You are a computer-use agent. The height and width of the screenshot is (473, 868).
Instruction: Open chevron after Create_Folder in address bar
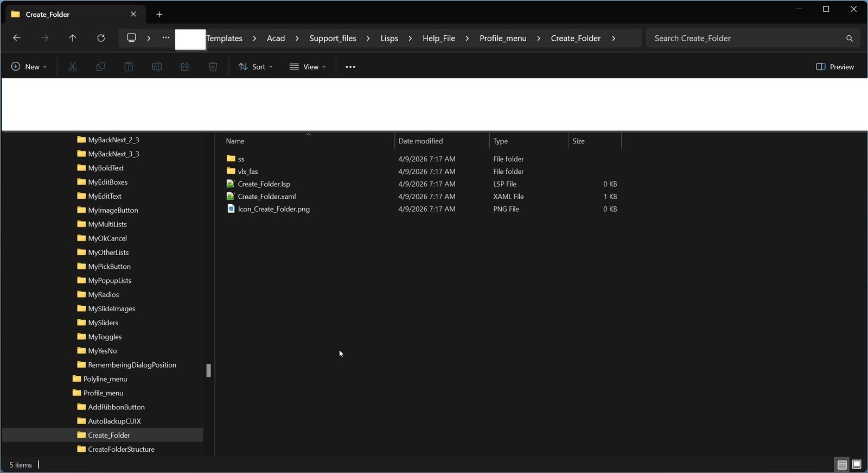point(614,39)
